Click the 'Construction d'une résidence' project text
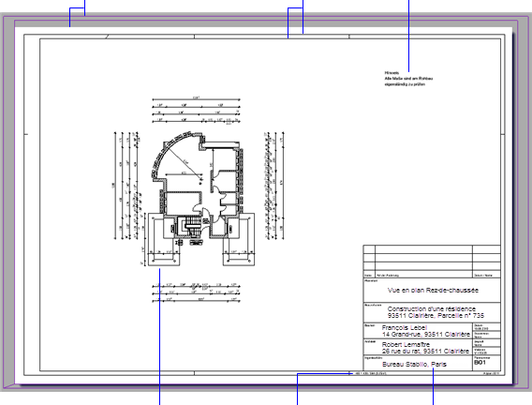This screenshot has height=405, width=532. [431, 309]
